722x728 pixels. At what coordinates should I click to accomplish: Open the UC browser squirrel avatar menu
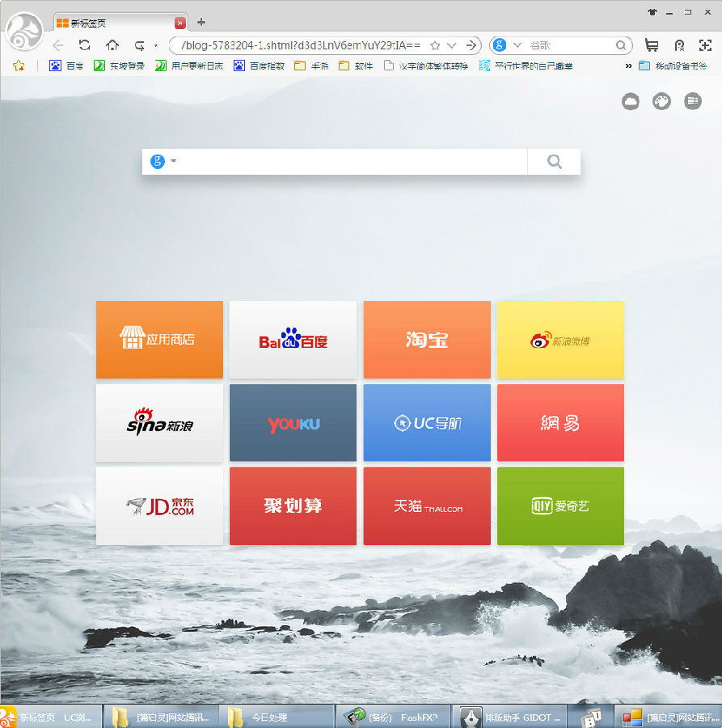pyautogui.click(x=23, y=32)
